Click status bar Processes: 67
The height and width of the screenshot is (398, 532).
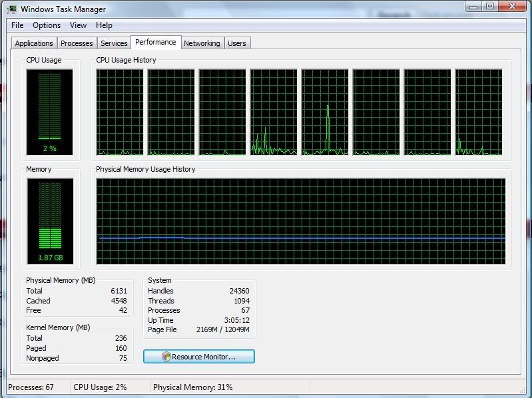click(31, 387)
